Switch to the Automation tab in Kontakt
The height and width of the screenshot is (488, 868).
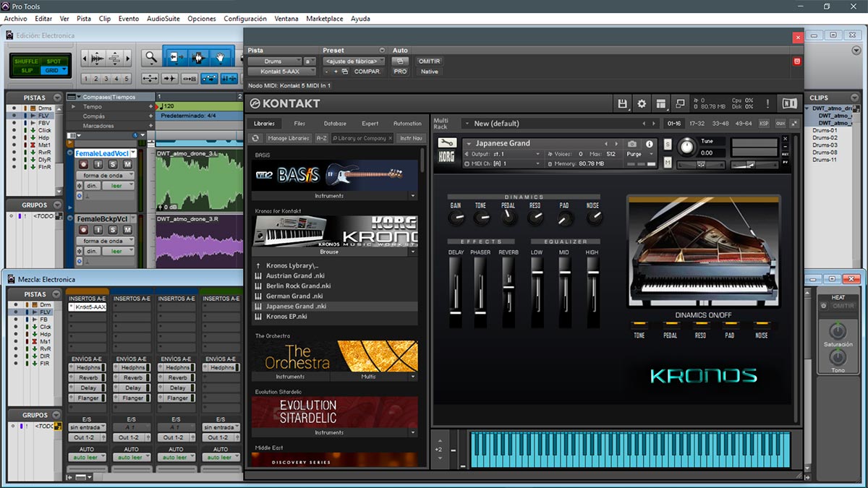(407, 124)
